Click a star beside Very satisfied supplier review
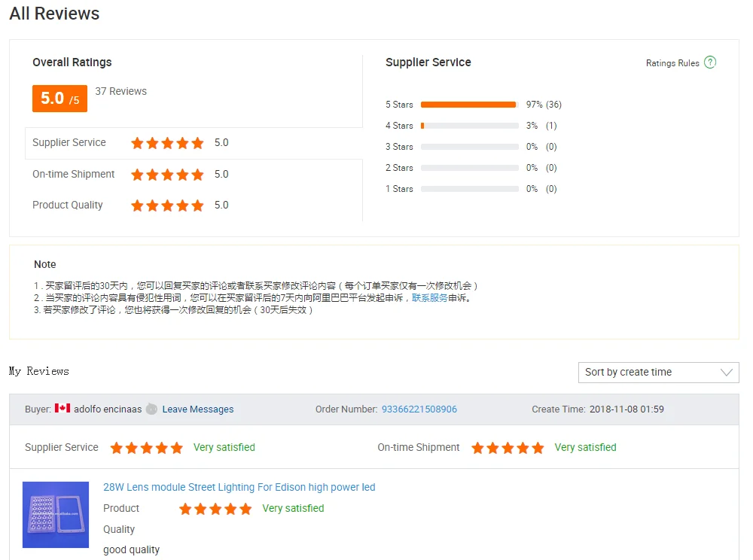753x560 pixels. [x=147, y=447]
